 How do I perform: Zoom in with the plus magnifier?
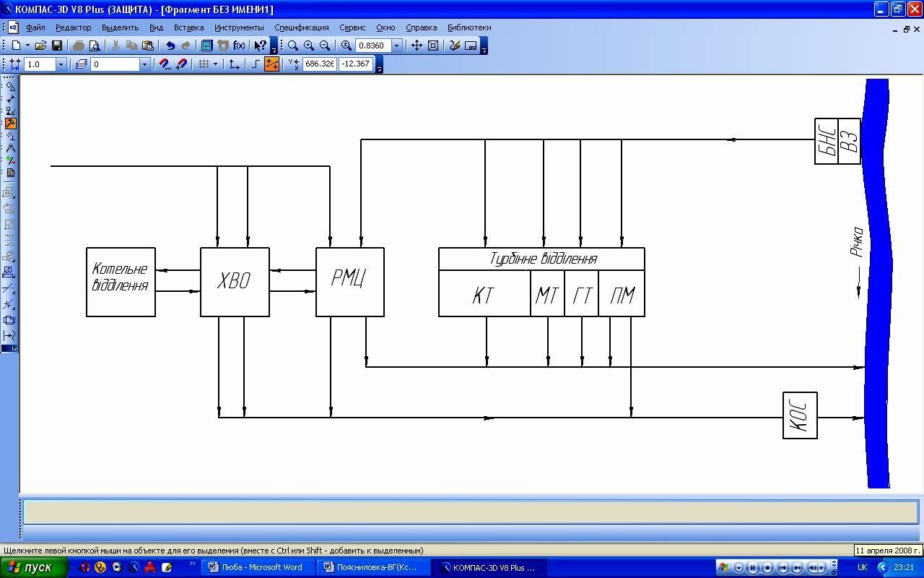tap(309, 46)
